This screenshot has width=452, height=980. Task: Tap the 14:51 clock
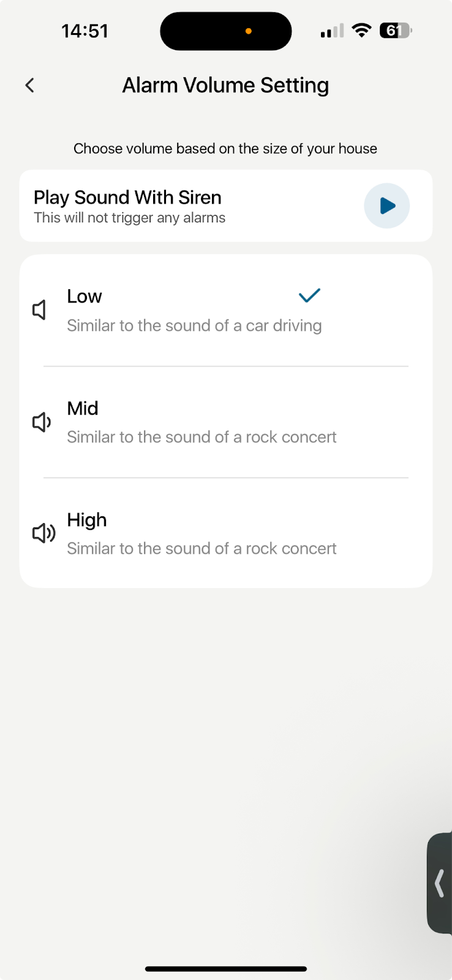point(85,31)
